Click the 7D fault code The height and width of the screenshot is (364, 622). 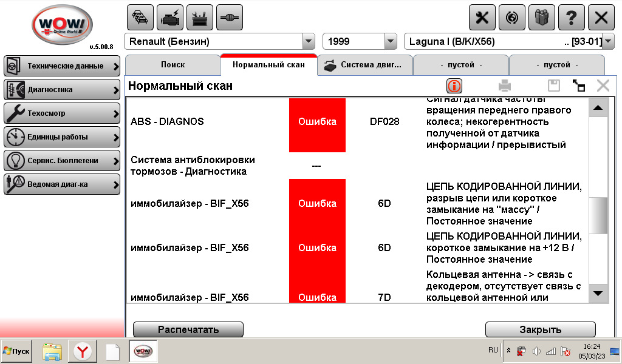click(384, 297)
